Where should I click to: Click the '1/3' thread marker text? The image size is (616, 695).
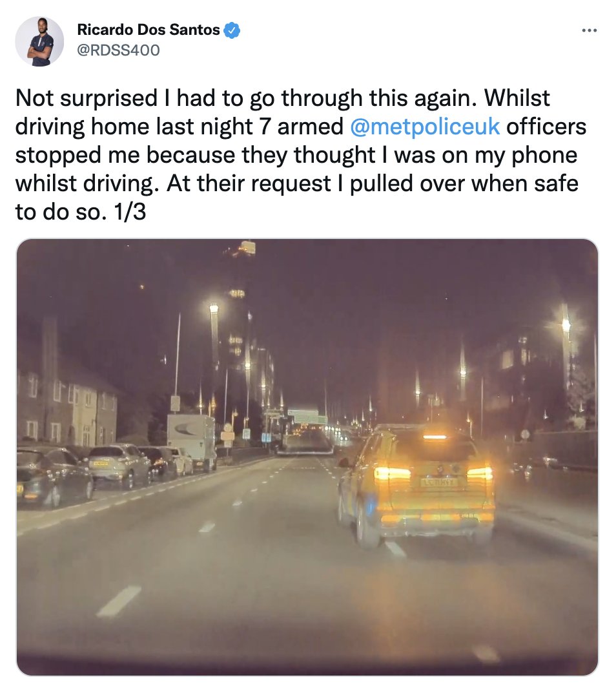pos(129,212)
